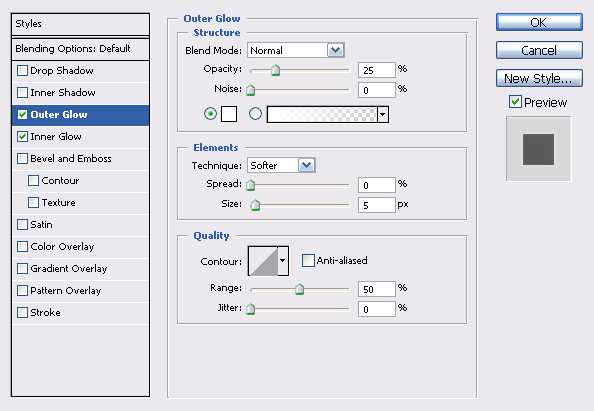Enable the Drop Shadow checkbox
This screenshot has height=411, width=594.
[x=22, y=70]
